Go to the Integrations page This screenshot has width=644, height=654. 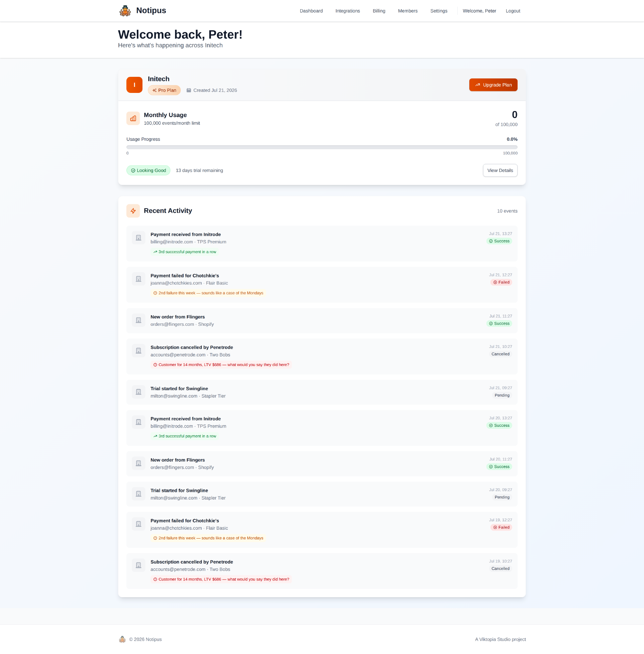point(348,11)
